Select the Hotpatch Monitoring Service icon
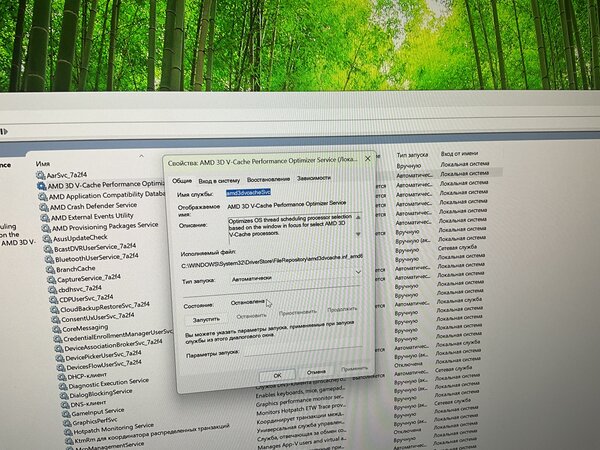Image resolution: width=600 pixels, height=450 pixels. pos(68,432)
